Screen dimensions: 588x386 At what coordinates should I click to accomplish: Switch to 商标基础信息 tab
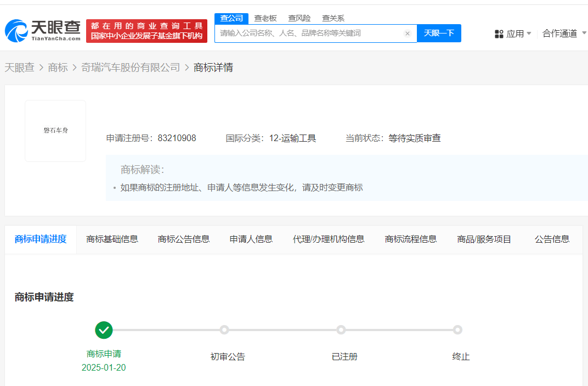(x=112, y=239)
